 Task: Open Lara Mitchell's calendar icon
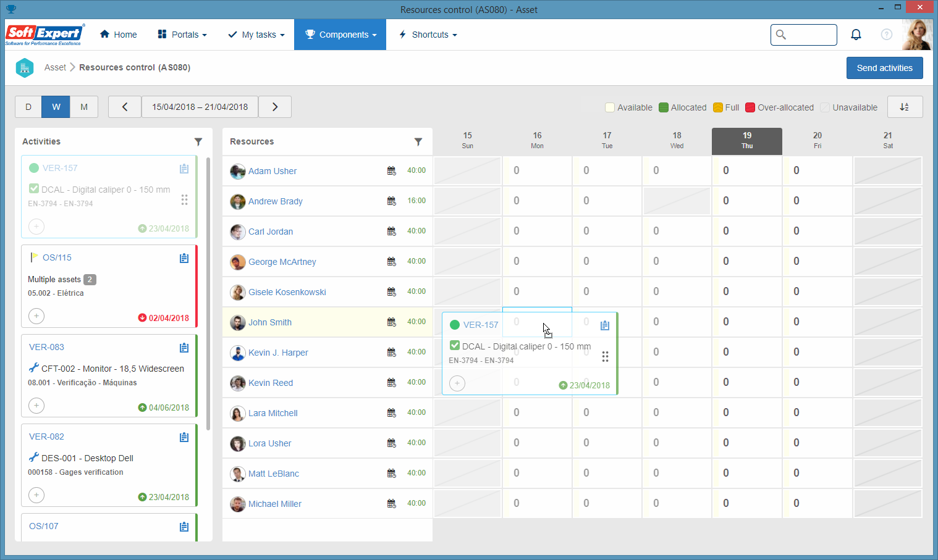coord(392,413)
